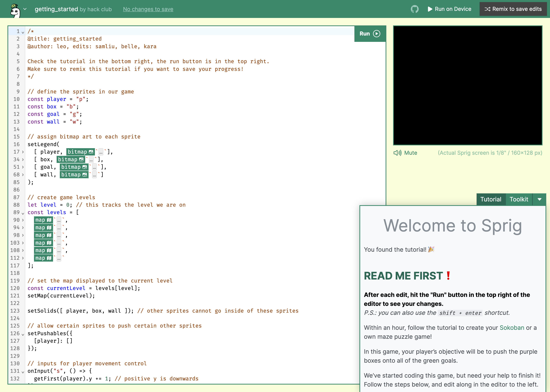Viewport: 550px width, 392px height.
Task: Click line number 120 in gutter
Action: pos(15,288)
